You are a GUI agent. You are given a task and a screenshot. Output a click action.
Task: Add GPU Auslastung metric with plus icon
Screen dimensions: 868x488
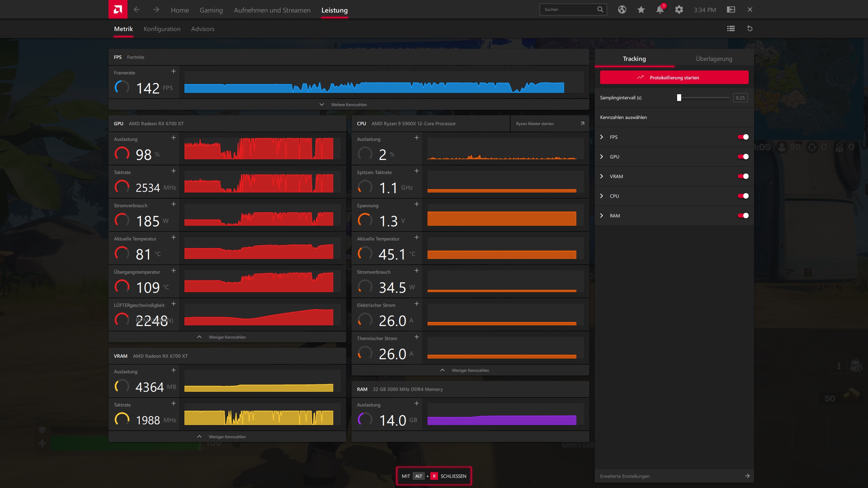pos(173,138)
